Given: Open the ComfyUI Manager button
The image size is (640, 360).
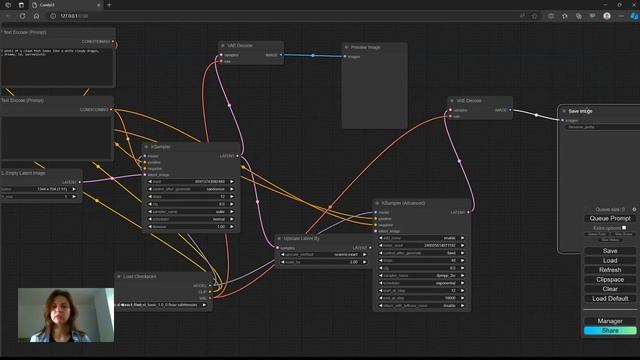Looking at the screenshot, I should (x=610, y=321).
